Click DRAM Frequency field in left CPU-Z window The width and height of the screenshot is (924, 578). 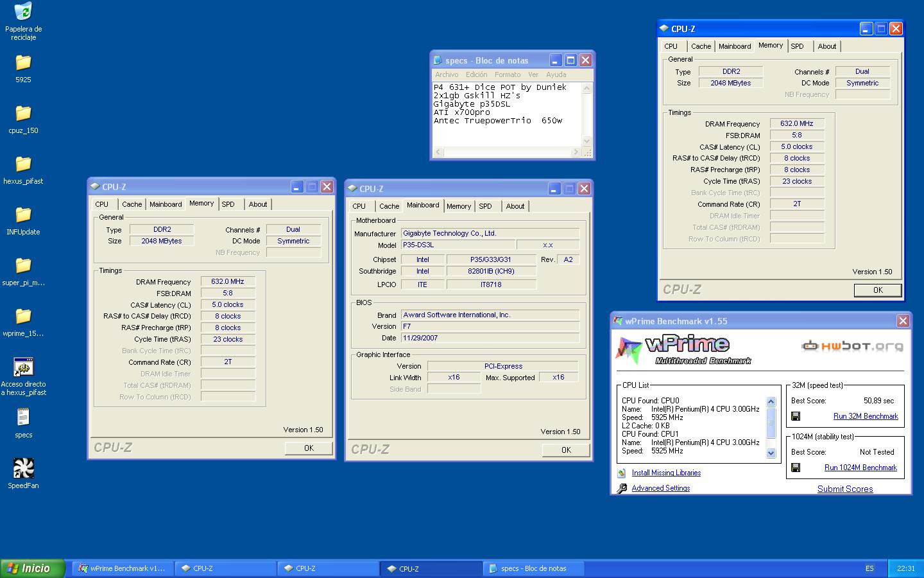click(x=228, y=281)
